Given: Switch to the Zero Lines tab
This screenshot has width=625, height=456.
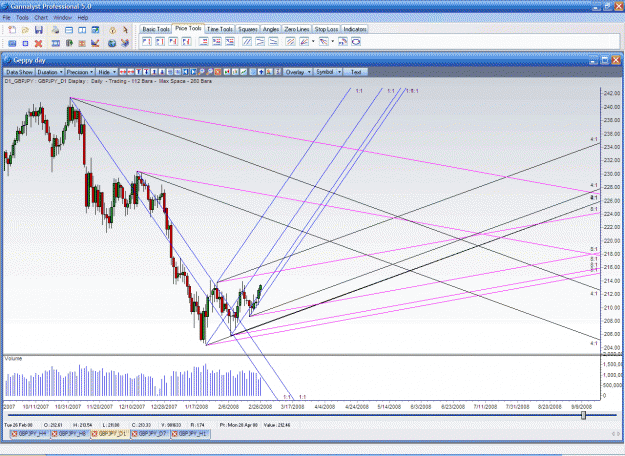Looking at the screenshot, I should tap(297, 29).
